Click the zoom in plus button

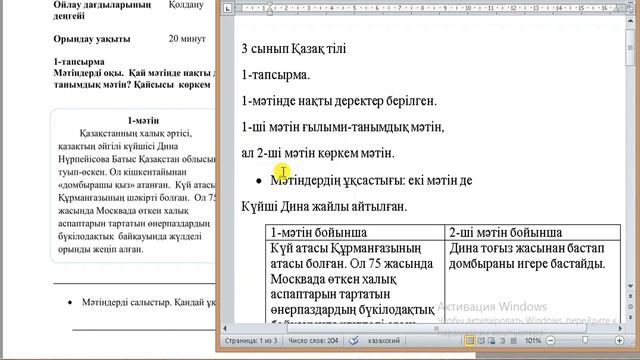point(619,340)
